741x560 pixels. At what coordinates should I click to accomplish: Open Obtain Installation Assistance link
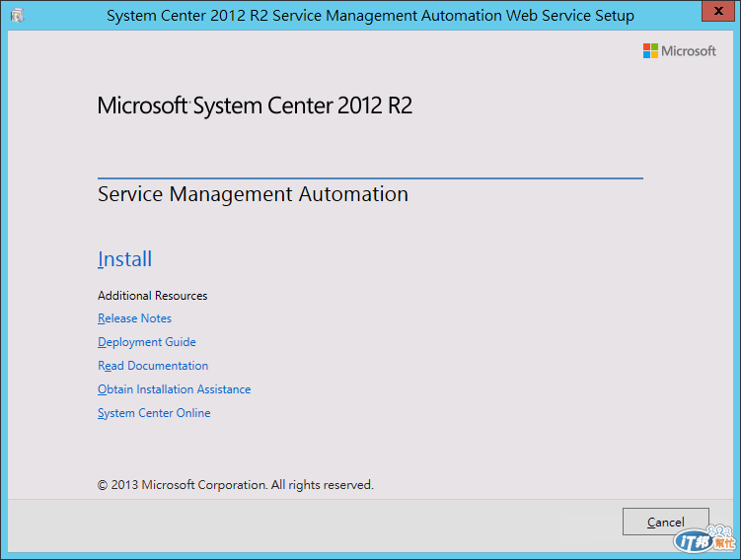(174, 389)
